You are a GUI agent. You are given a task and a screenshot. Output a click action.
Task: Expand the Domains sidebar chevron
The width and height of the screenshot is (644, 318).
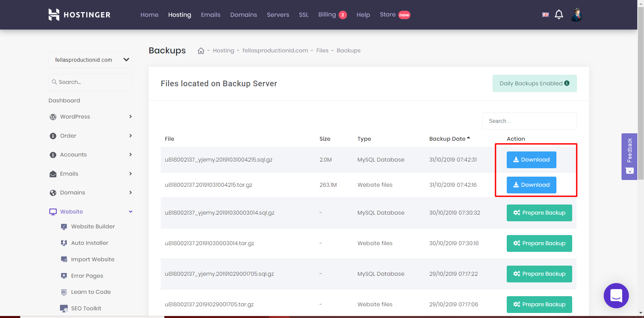131,192
